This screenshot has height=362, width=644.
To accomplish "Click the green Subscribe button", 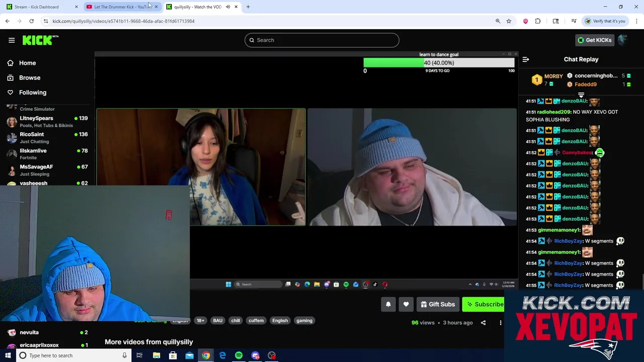I will [483, 304].
